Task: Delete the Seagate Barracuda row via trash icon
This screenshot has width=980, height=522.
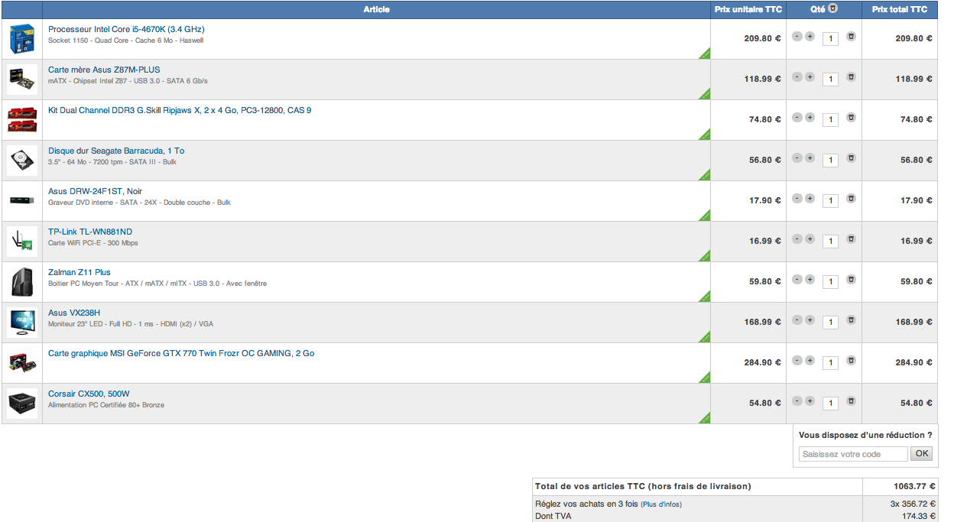Action: point(851,158)
